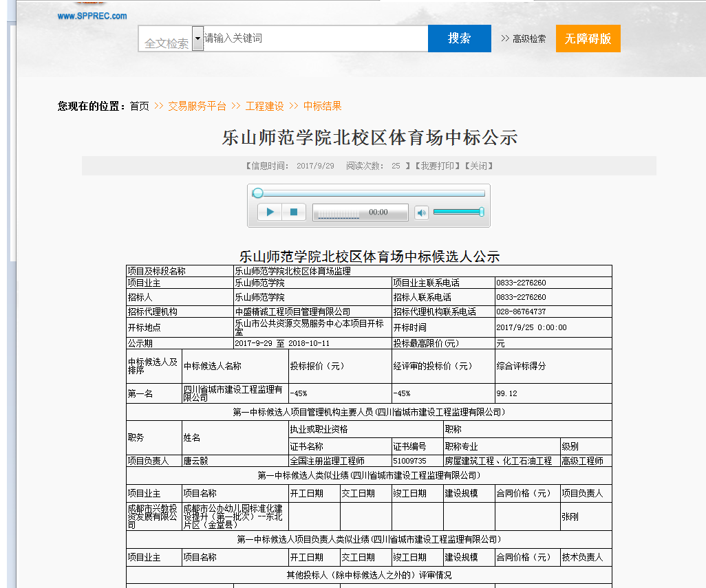This screenshot has height=588, width=706.
Task: Click the keyword search input field
Action: (314, 39)
